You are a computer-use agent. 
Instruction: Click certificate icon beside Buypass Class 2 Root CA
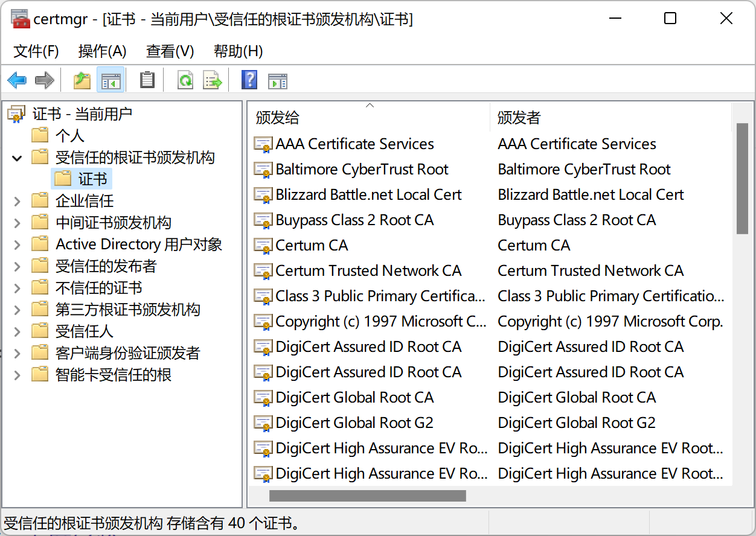click(x=263, y=220)
